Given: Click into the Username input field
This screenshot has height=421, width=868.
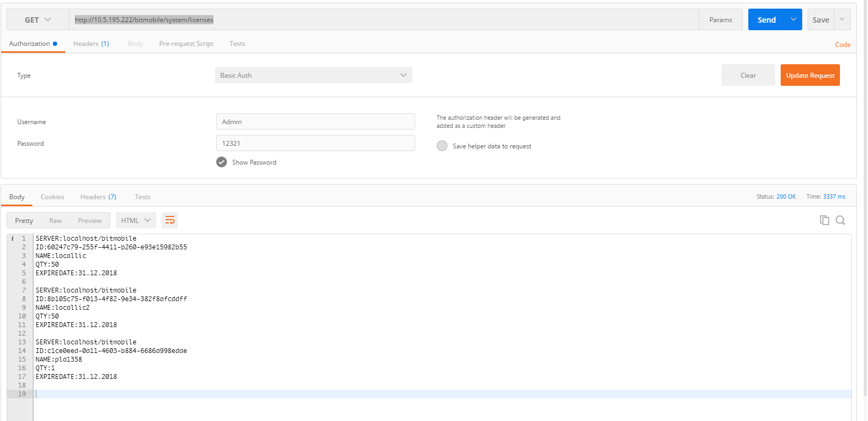Looking at the screenshot, I should [x=315, y=122].
